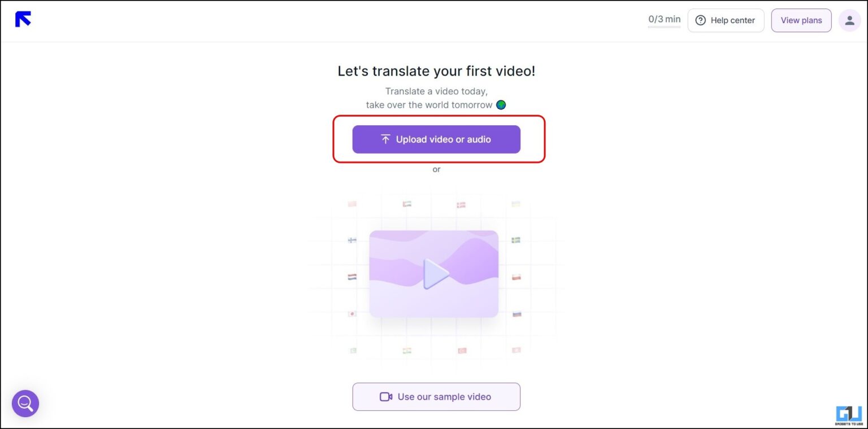
Task: Open the Help center
Action: [726, 20]
